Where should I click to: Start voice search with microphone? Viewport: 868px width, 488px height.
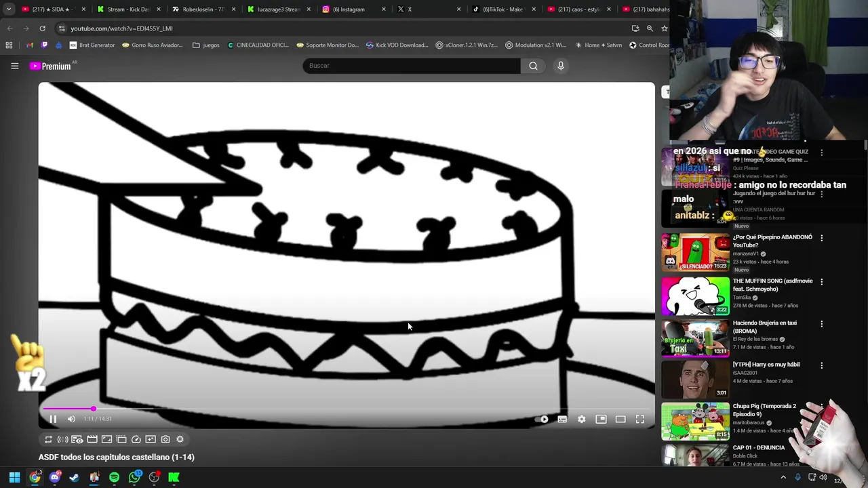[x=561, y=66]
